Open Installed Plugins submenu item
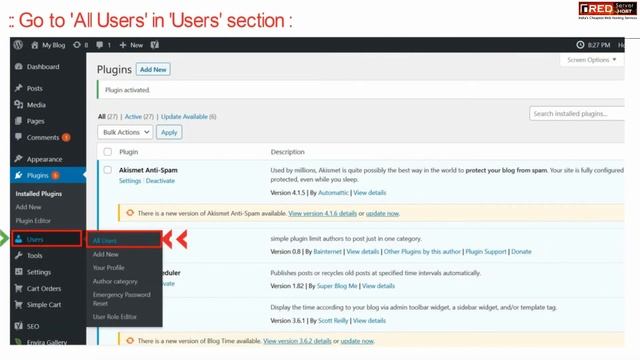 (39, 194)
